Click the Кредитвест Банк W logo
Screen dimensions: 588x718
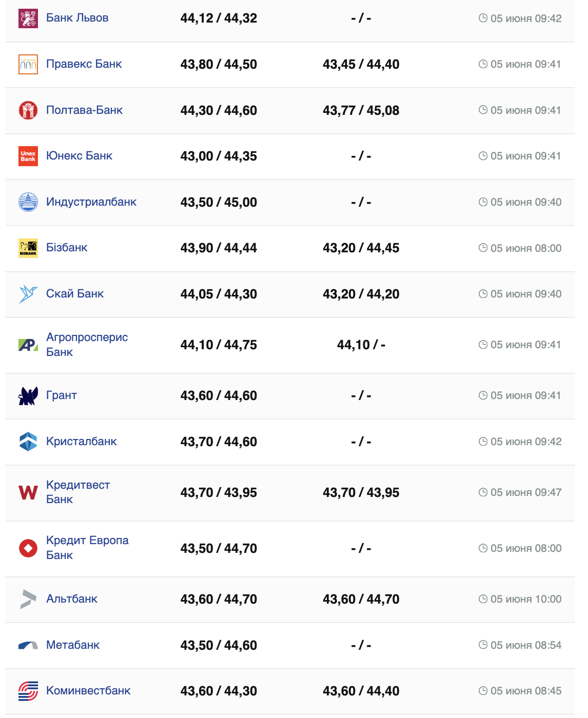coord(28,493)
